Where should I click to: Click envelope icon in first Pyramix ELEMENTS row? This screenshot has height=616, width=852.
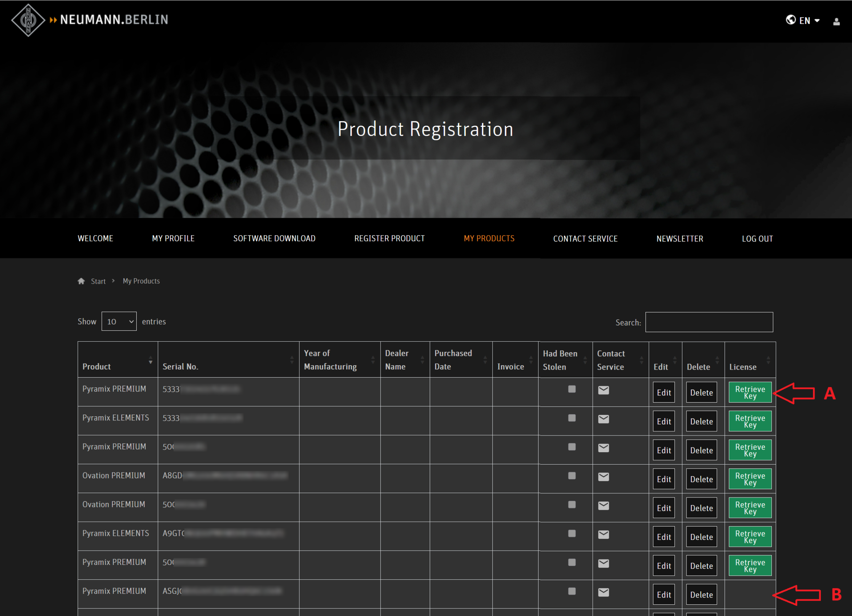[x=603, y=419]
